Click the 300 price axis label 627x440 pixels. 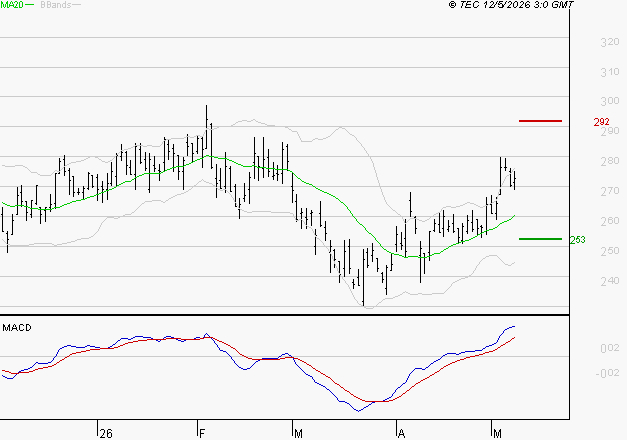point(610,101)
